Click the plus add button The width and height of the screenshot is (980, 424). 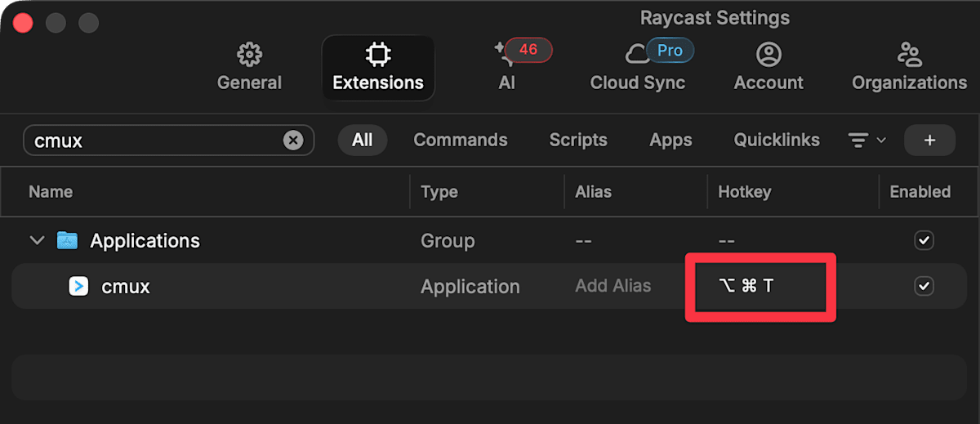tap(929, 141)
